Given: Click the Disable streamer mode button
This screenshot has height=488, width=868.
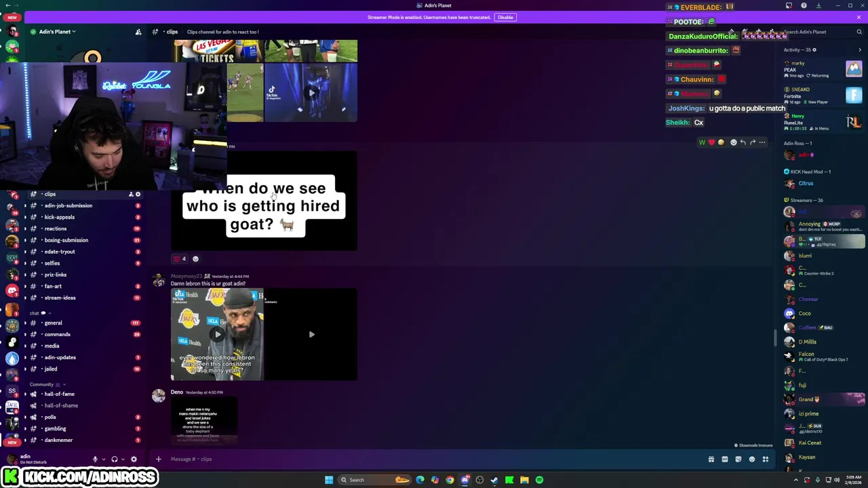Looking at the screenshot, I should tap(505, 17).
